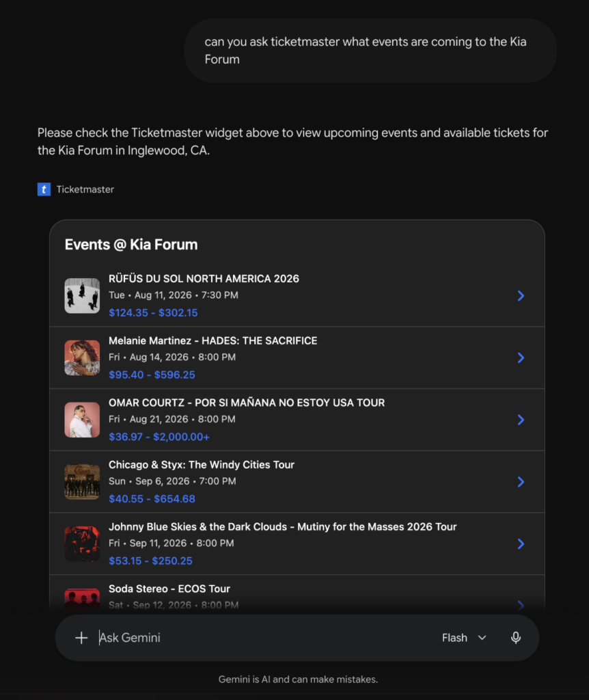Image resolution: width=589 pixels, height=700 pixels.
Task: Click the RÜFÜS DU SOL thumbnail image
Action: (82, 295)
